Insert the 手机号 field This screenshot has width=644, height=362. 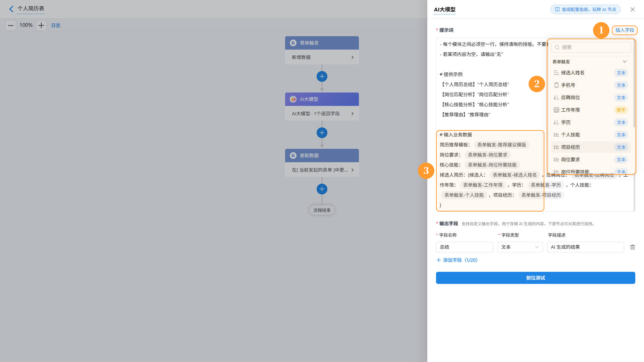tap(591, 85)
